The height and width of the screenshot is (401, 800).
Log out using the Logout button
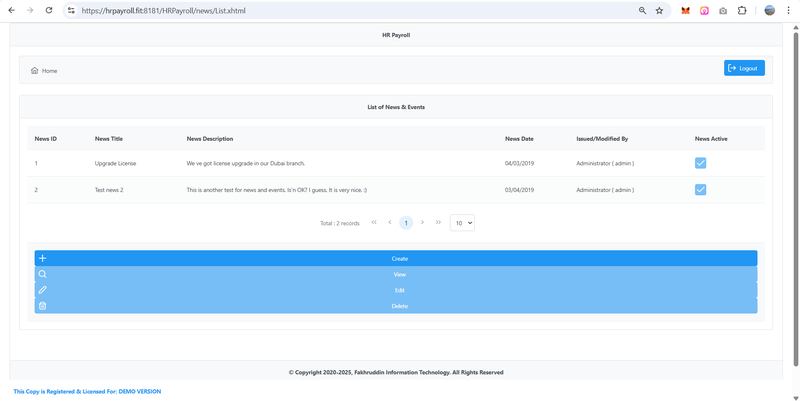(744, 68)
